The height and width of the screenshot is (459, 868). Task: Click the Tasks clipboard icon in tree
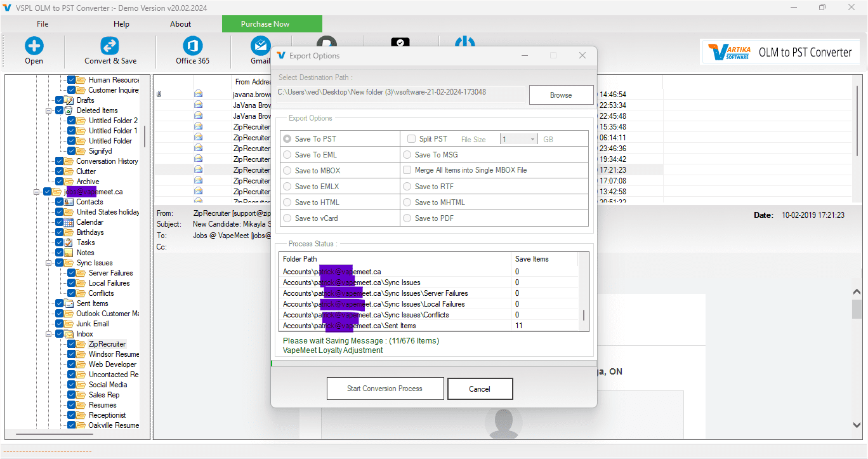point(69,243)
